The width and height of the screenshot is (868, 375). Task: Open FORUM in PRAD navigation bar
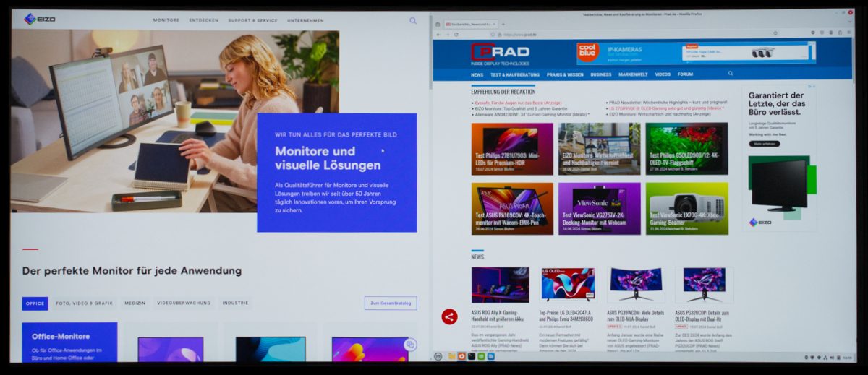[685, 74]
